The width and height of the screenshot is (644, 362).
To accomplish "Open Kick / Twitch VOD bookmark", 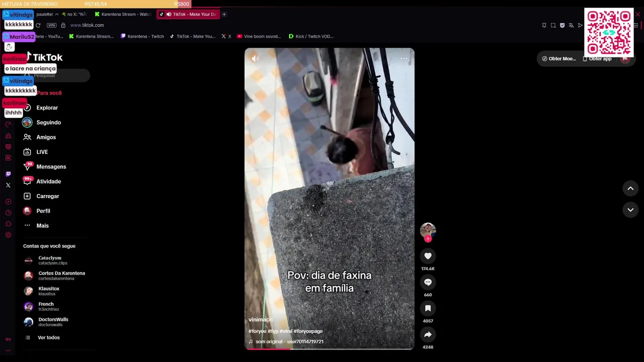I will click(311, 36).
